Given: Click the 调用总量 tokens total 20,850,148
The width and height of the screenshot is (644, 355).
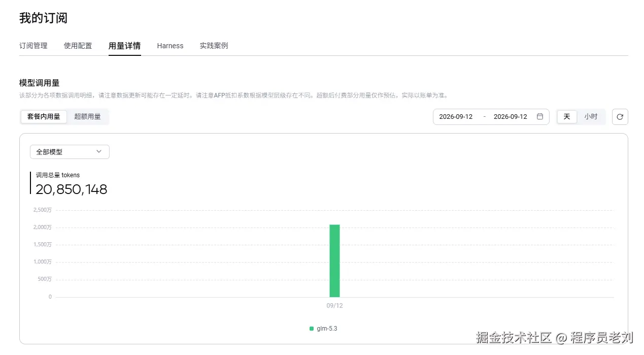Looking at the screenshot, I should [x=72, y=189].
